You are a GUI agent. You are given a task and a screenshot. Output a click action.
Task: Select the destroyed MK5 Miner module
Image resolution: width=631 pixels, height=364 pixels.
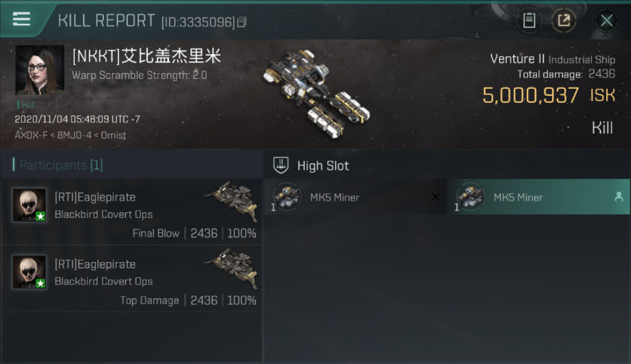[355, 197]
